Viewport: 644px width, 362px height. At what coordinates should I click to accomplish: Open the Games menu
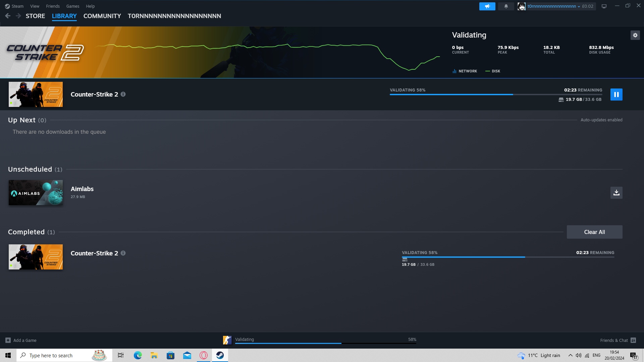tap(72, 6)
